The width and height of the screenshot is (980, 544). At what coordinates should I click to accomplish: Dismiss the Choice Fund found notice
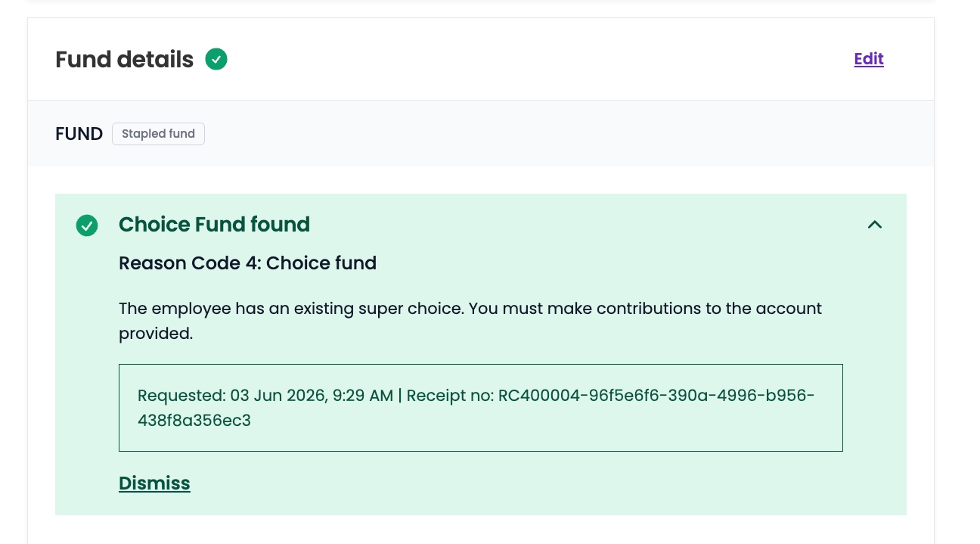pos(154,483)
